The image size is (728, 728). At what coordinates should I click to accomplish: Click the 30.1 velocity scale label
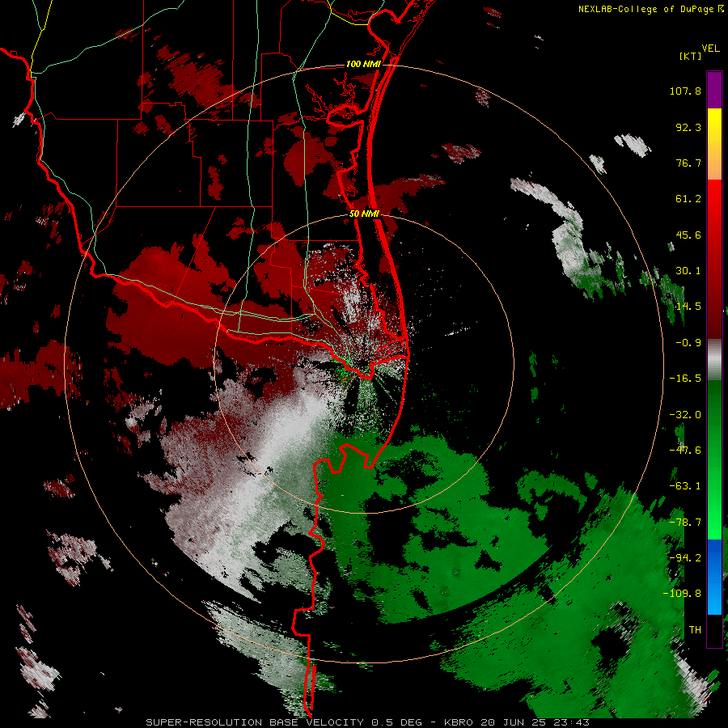688,271
